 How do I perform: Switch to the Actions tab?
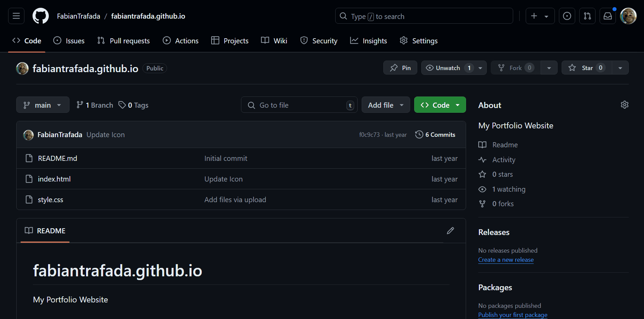pos(181,41)
